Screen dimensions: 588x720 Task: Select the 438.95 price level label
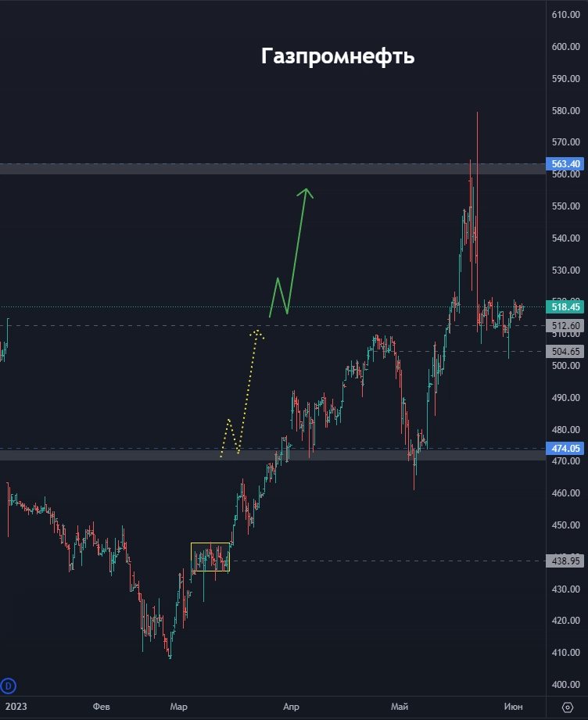pos(565,561)
